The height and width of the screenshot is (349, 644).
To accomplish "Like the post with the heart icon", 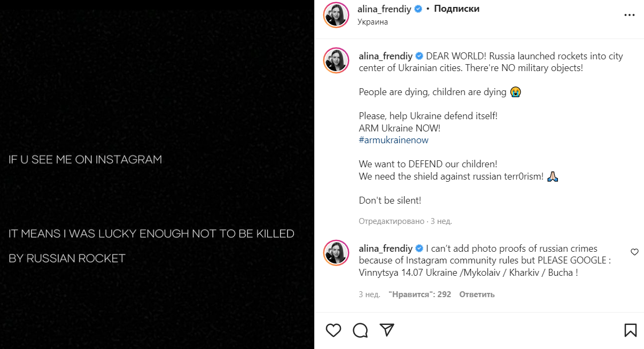I will click(x=333, y=330).
